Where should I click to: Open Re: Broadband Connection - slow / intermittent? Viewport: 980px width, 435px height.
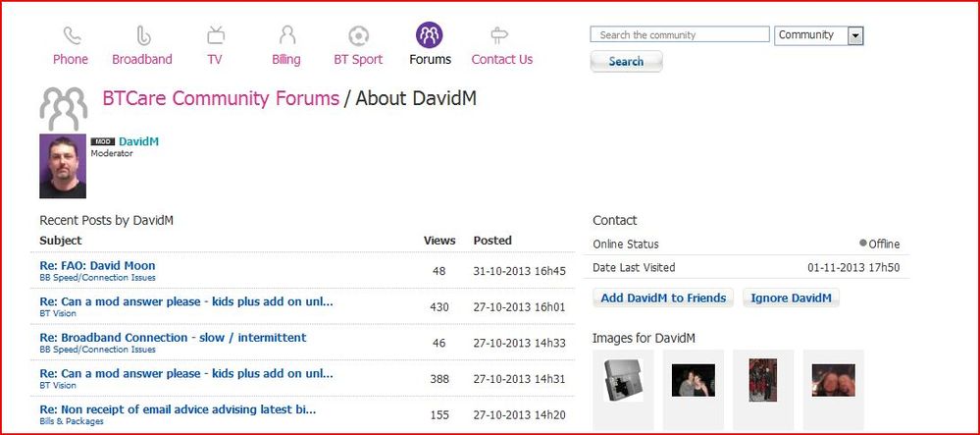173,338
